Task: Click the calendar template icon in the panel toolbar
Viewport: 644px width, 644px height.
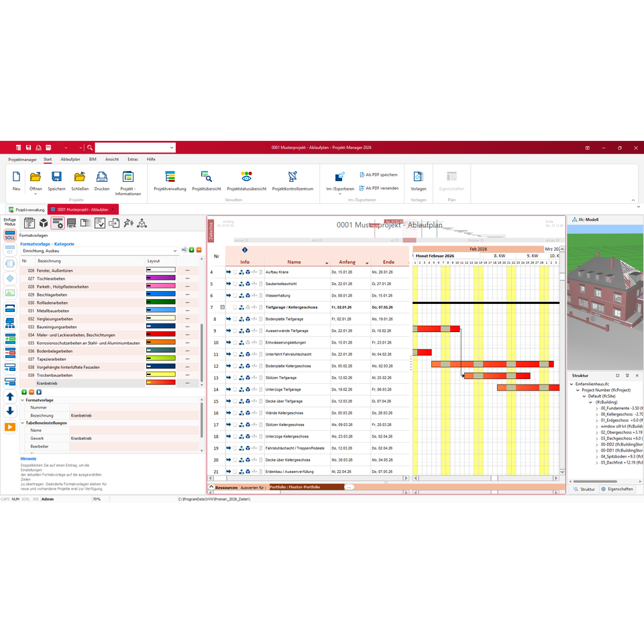Action: (x=29, y=223)
